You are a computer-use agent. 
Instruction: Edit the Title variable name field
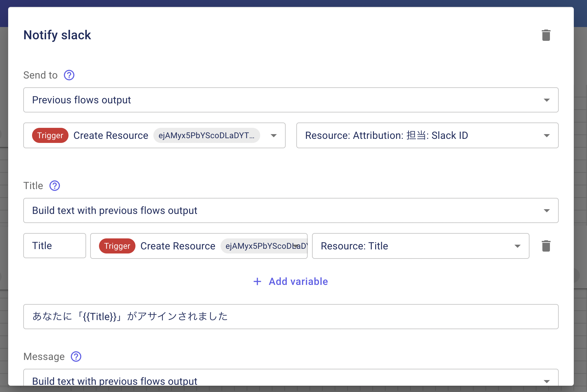(x=55, y=246)
